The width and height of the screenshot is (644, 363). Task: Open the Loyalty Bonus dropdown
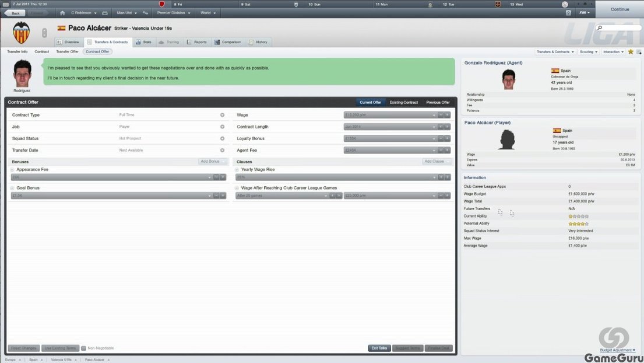tap(390, 138)
